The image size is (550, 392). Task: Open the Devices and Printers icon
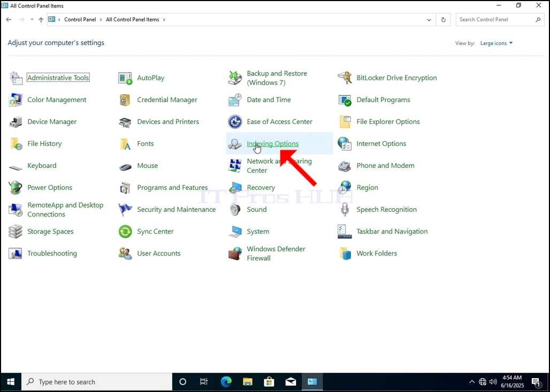[x=125, y=122]
